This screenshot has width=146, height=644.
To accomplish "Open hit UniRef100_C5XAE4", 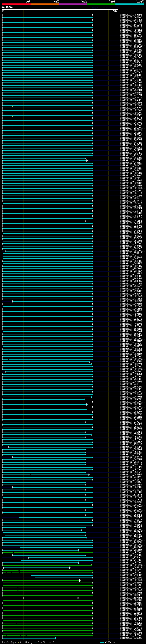I will tap(131, 20).
